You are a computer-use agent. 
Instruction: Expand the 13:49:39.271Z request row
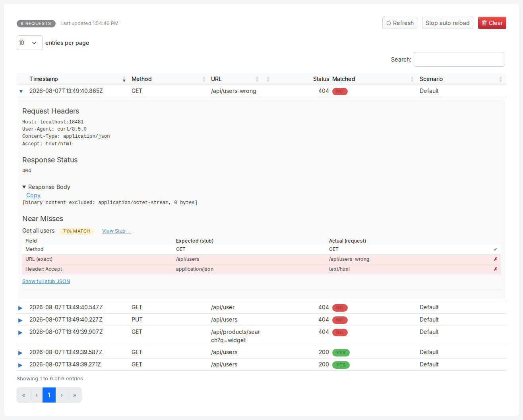click(x=20, y=365)
